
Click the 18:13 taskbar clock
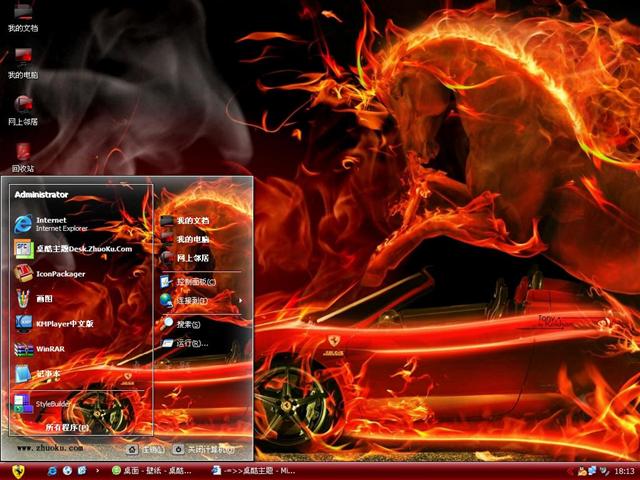(x=624, y=471)
